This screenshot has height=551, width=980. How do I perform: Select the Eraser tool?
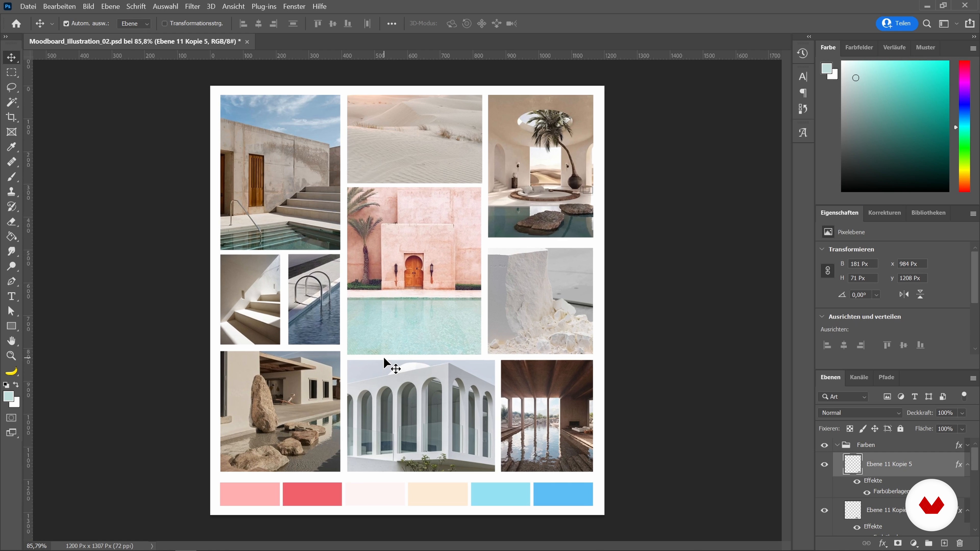pos(11,222)
